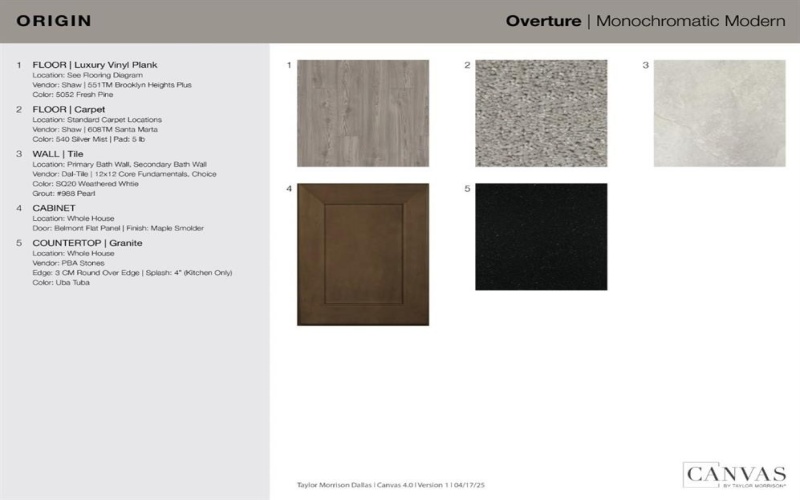
Task: Select the "Grout: #968 Pearl" line
Action: point(64,193)
